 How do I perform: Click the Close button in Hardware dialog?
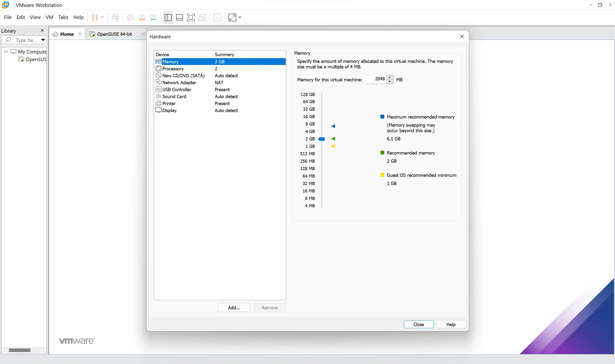click(x=418, y=324)
